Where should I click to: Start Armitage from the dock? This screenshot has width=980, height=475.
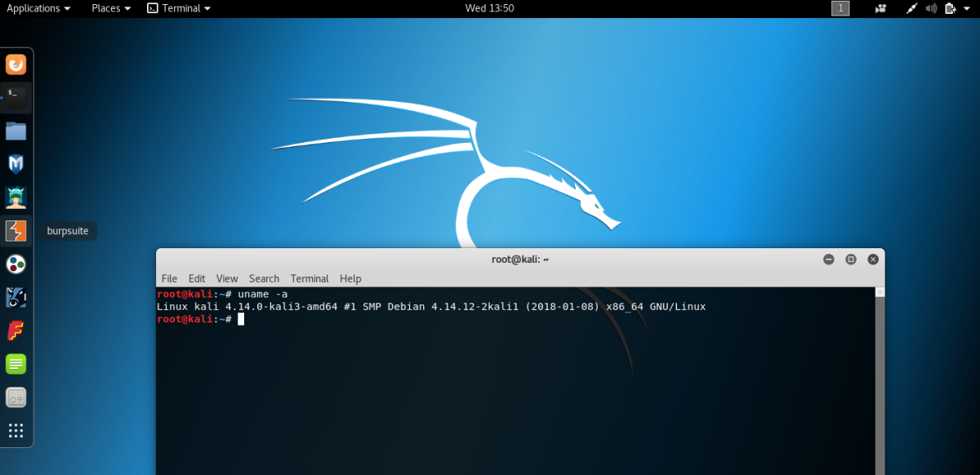(16, 198)
